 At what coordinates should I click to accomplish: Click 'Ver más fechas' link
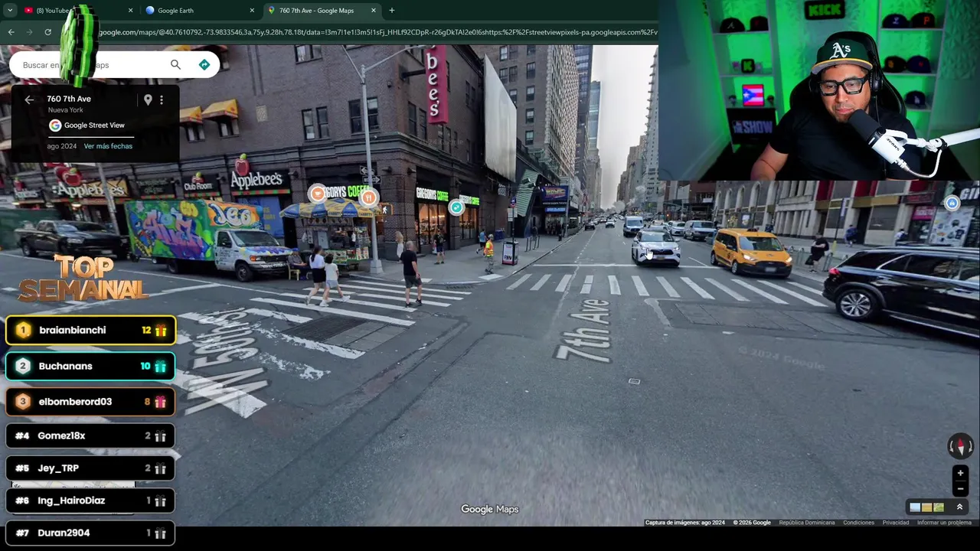click(x=108, y=146)
